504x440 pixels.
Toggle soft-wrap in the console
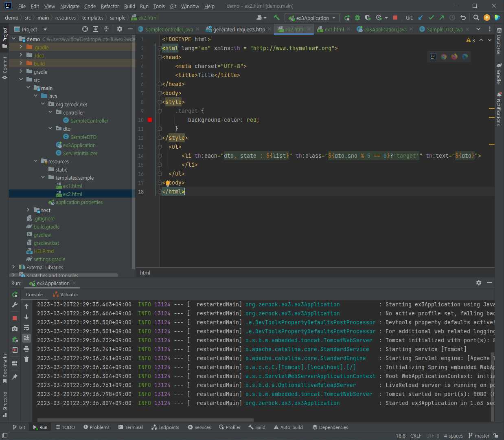point(26,328)
